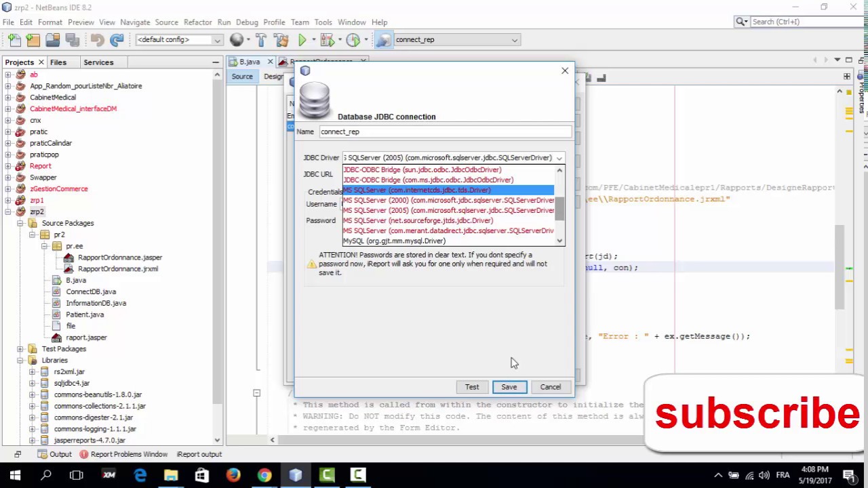Click the editor horizontal scrollbar left arrow

click(273, 440)
